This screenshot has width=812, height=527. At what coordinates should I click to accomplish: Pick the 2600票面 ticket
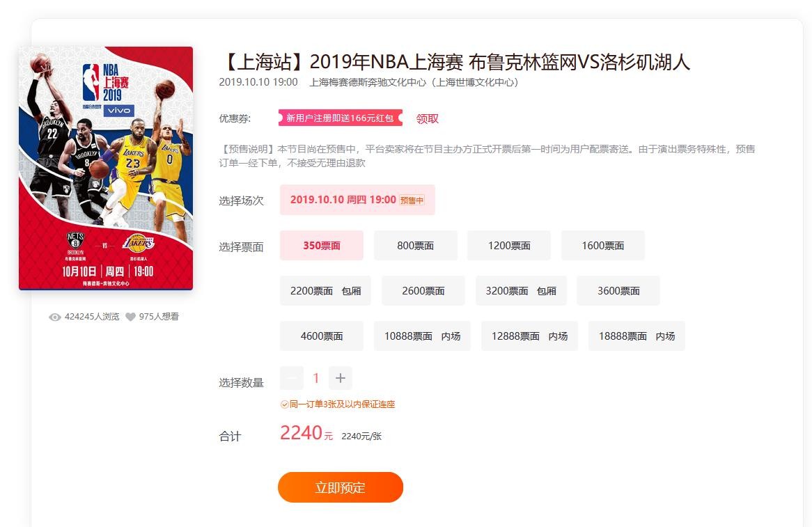423,291
